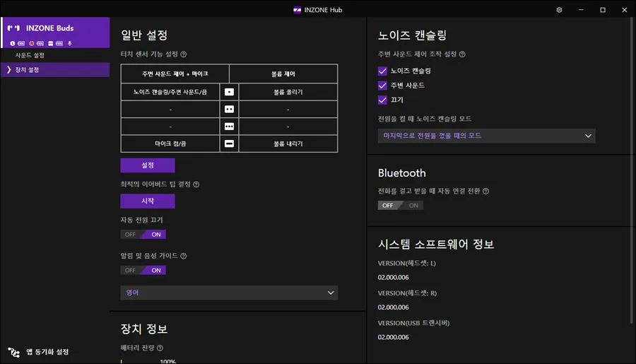Image resolution: width=636 pixels, height=364 pixels.
Task: Uncheck the 끄기 checkbox
Action: click(382, 100)
